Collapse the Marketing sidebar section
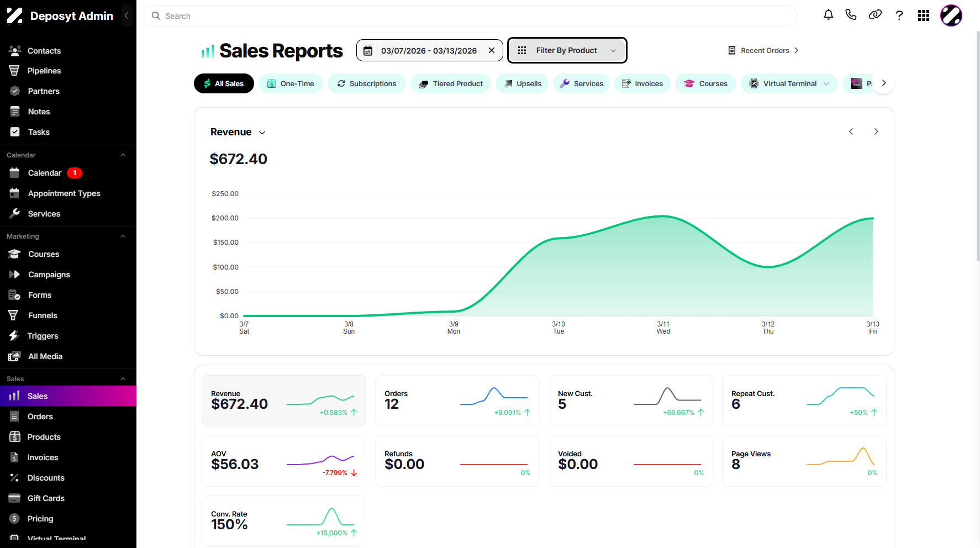Image resolution: width=980 pixels, height=548 pixels. tap(123, 236)
